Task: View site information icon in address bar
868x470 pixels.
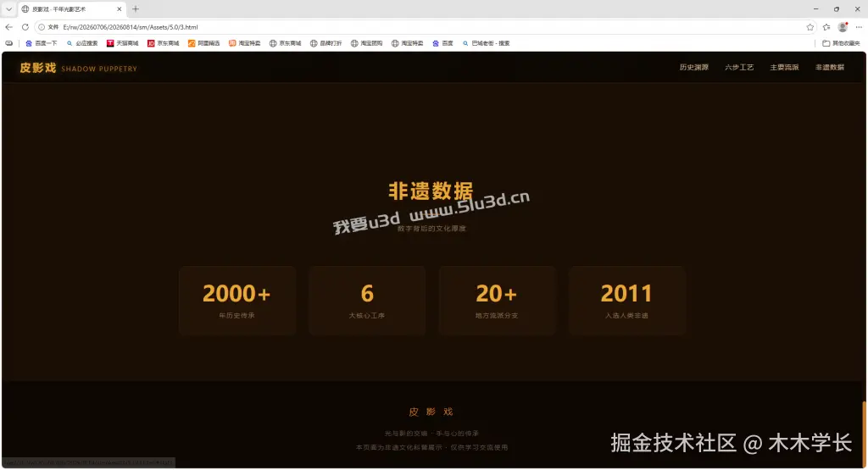Action: coord(42,27)
